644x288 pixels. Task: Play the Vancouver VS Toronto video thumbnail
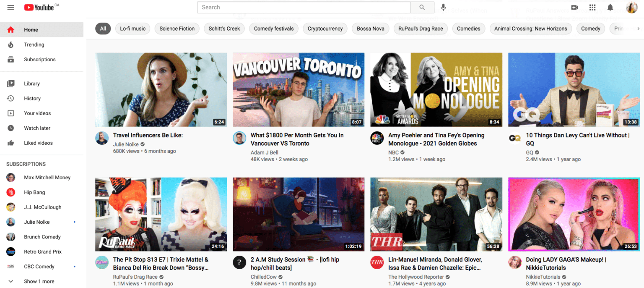pos(298,89)
